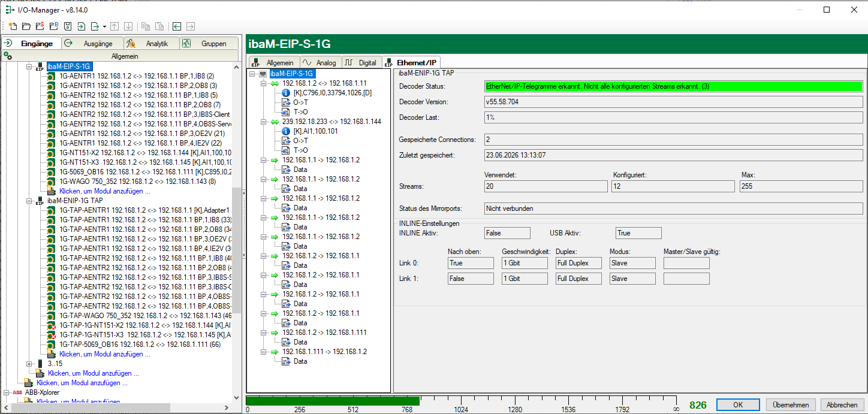Click module icon of 1G-AENTR1 BP,1,IB8 (2)

tap(52, 76)
